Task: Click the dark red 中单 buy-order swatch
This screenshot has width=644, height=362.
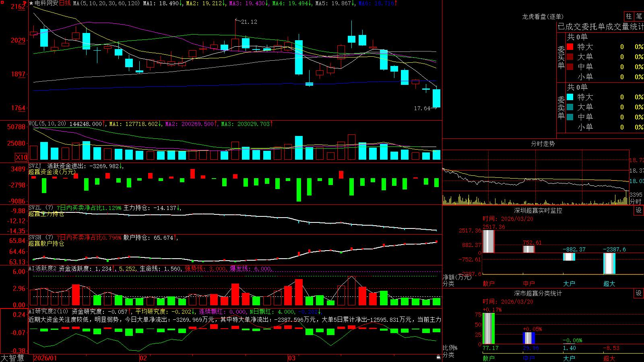Action: click(570, 66)
